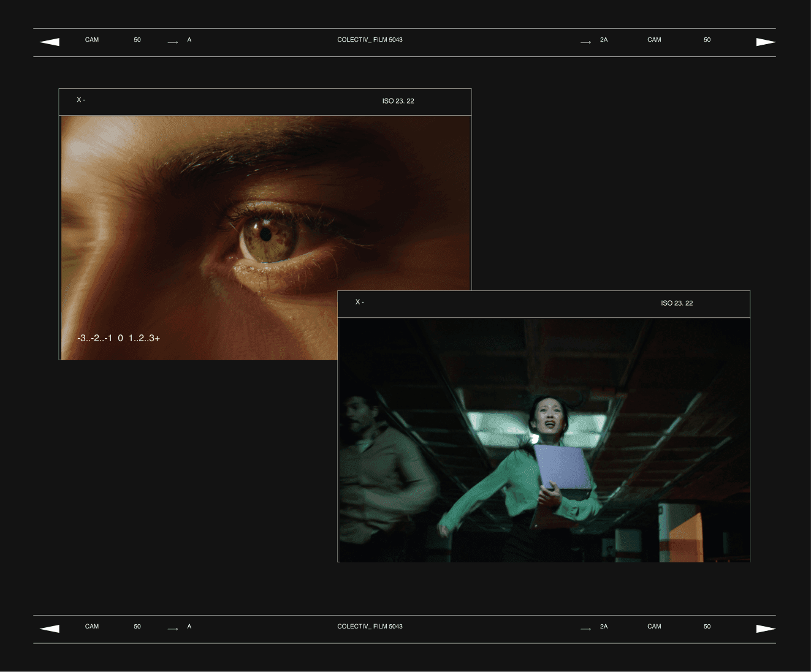Click the left-pointing triangle in the top strip
811x672 pixels.
tap(50, 42)
